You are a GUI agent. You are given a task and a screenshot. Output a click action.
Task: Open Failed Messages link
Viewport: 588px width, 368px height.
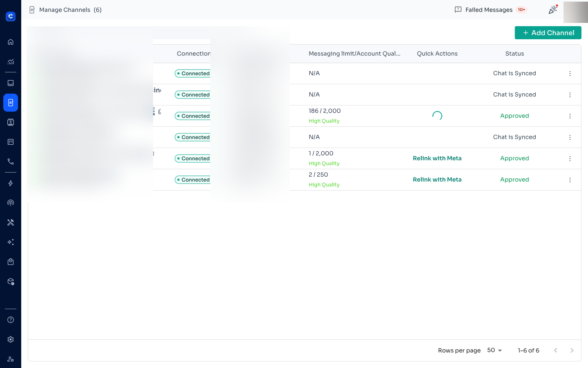(489, 10)
